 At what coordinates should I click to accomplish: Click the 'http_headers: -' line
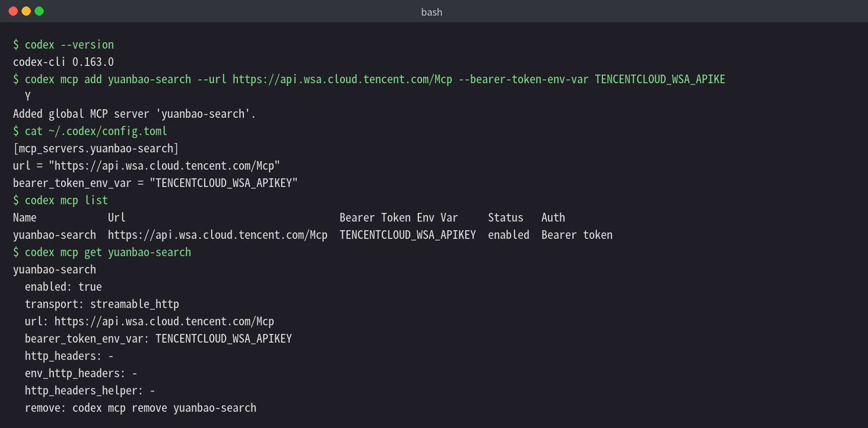tap(69, 356)
